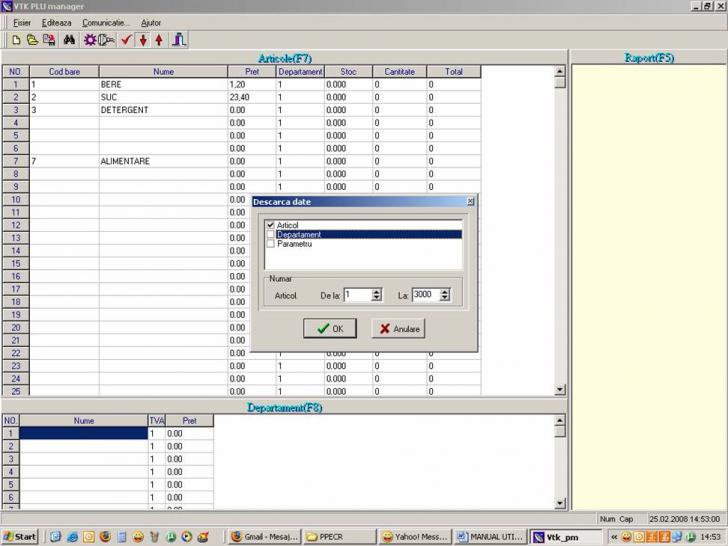Click the save-as document toolbar icon

pos(49,40)
